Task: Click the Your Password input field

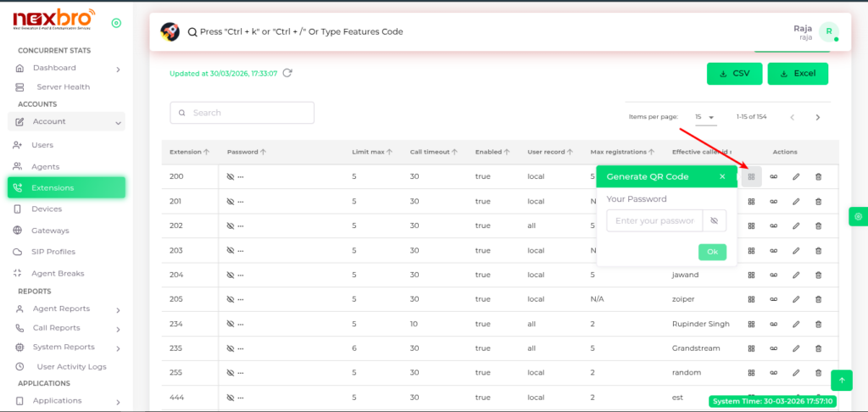Action: 655,221
